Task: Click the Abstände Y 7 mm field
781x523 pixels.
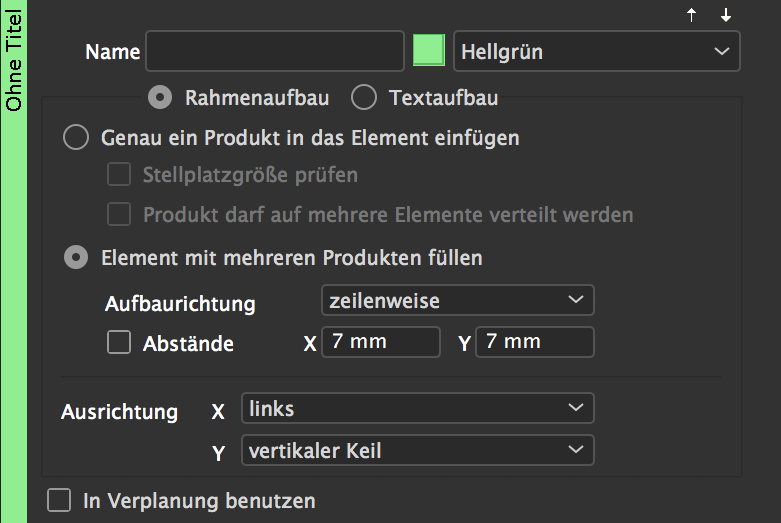Action: tap(535, 342)
